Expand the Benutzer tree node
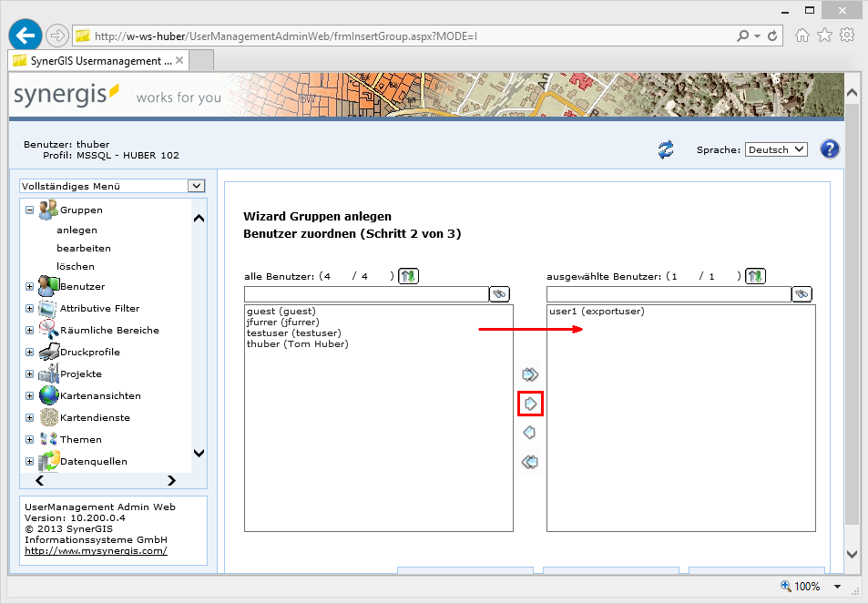This screenshot has height=604, width=868. point(29,287)
